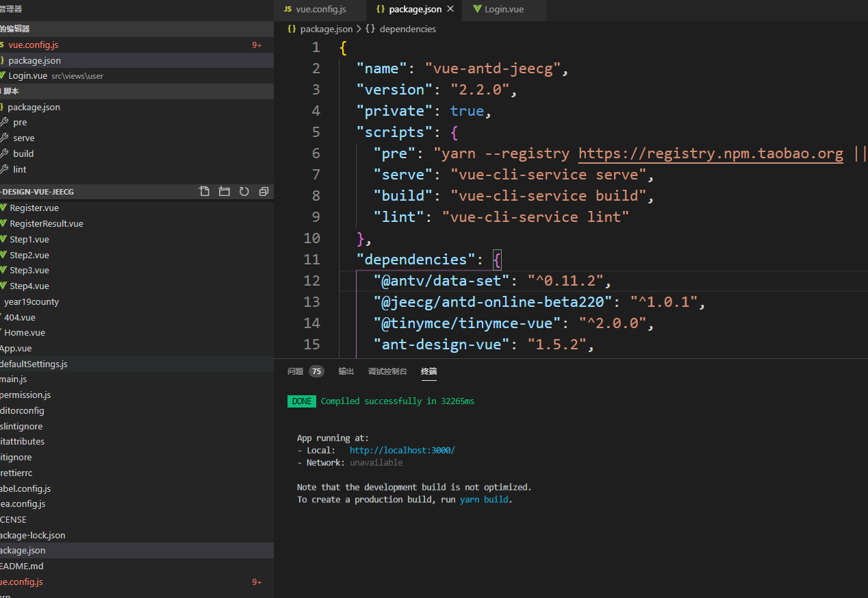Open the LICENSE file in the file tree
Screen dimensions: 868x598
pos(137,519)
